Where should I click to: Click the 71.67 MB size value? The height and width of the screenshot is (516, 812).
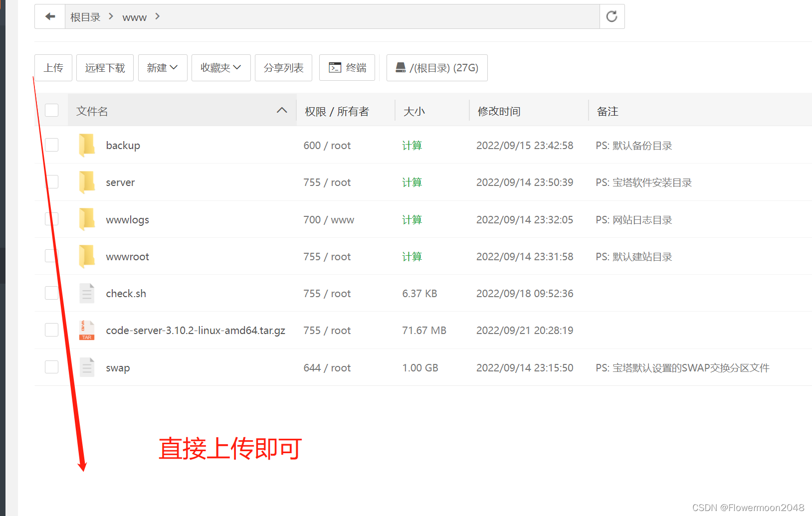(424, 331)
